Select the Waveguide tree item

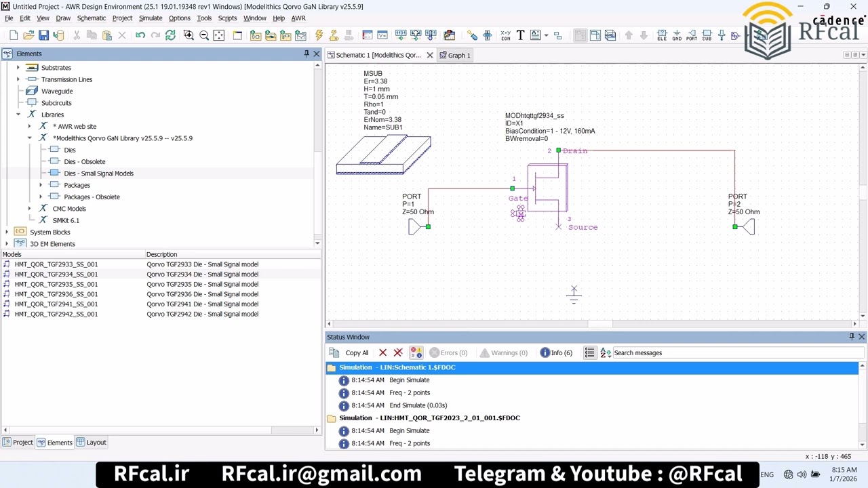(x=57, y=91)
